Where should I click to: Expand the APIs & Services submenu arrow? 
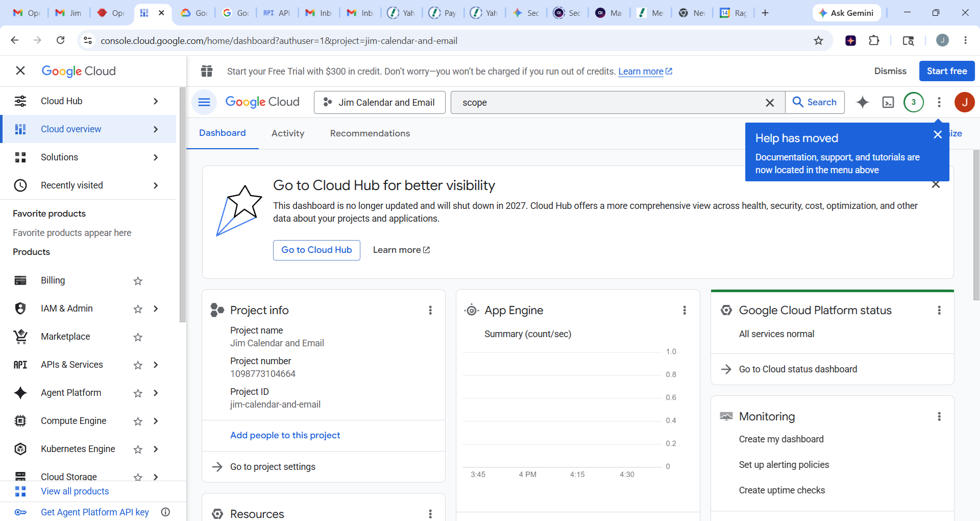(x=156, y=365)
